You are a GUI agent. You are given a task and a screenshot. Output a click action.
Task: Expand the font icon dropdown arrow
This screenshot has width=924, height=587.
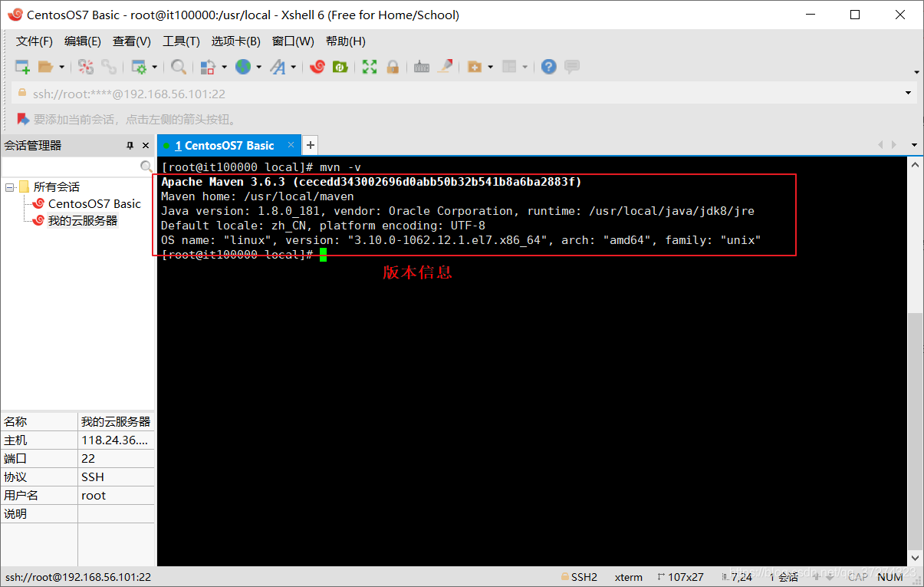pos(293,68)
